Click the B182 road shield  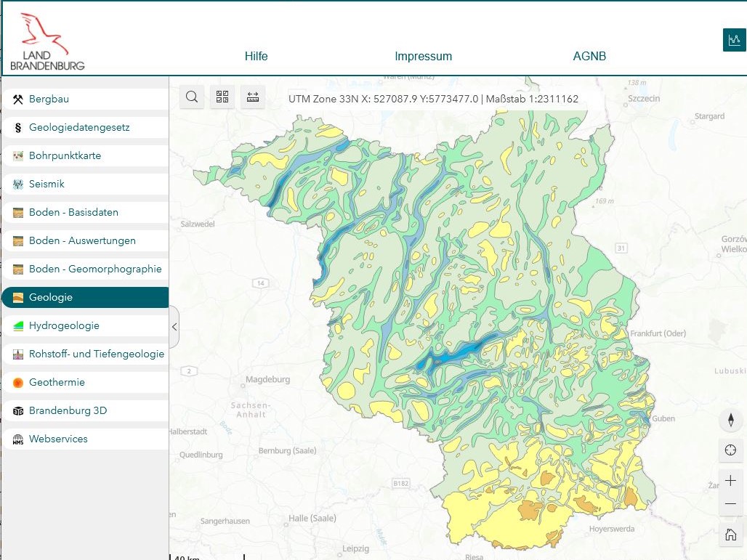tap(400, 483)
